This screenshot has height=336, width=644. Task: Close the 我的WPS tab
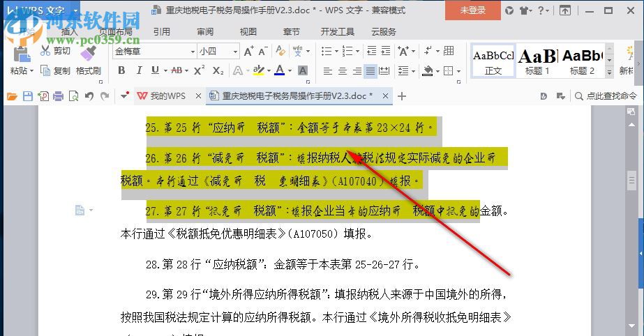[x=198, y=96]
